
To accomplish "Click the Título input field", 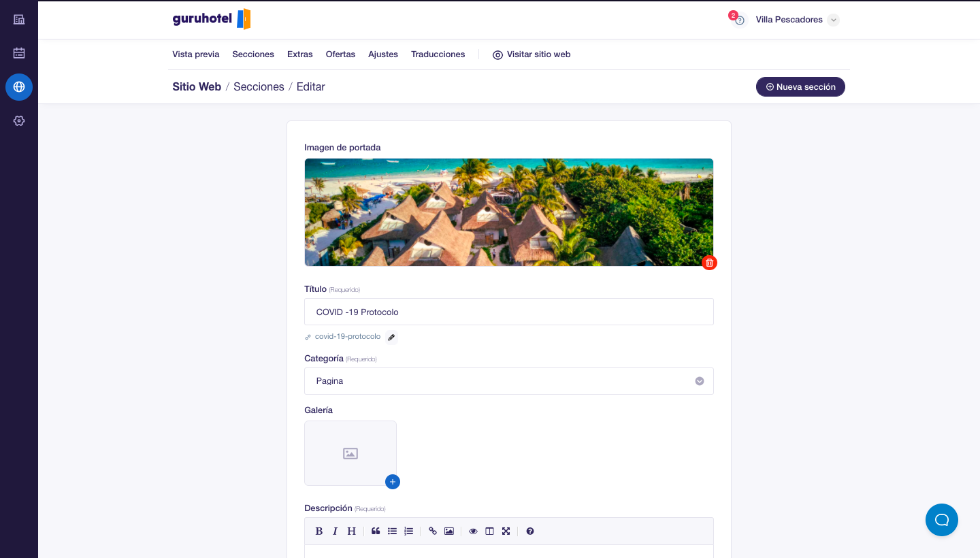I will (509, 312).
